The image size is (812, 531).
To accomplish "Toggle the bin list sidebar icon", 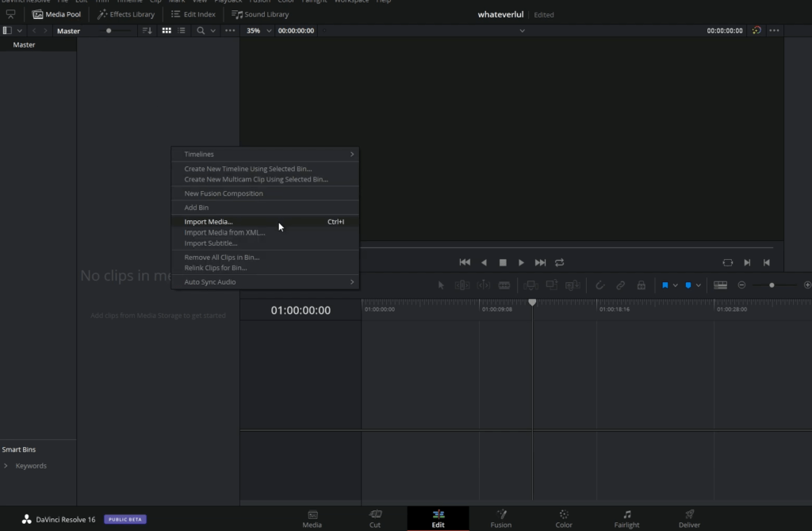I will (7, 31).
